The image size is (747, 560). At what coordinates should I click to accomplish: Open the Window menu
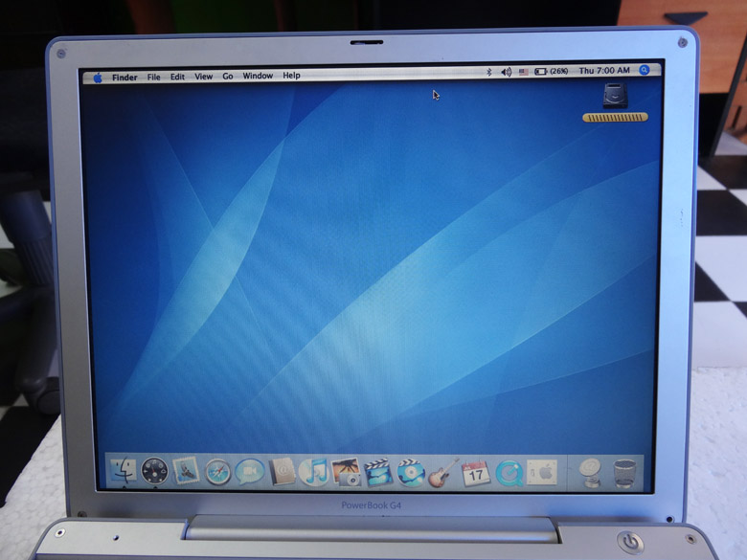tap(258, 76)
